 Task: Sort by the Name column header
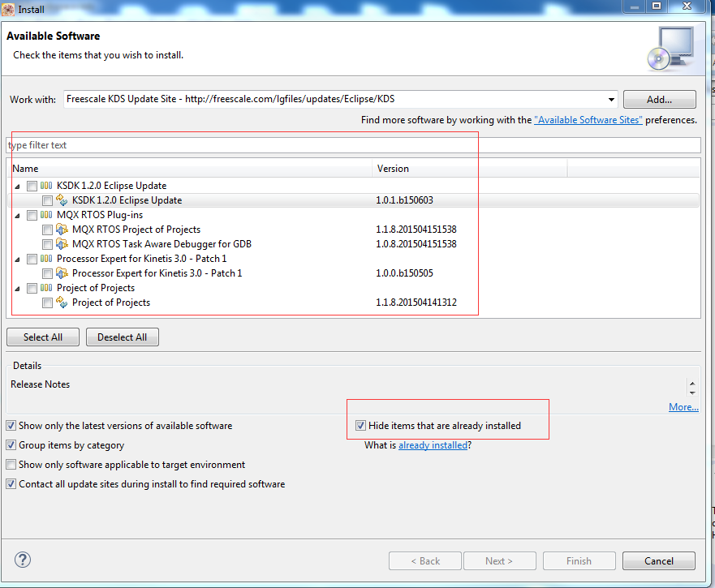pyautogui.click(x=191, y=169)
